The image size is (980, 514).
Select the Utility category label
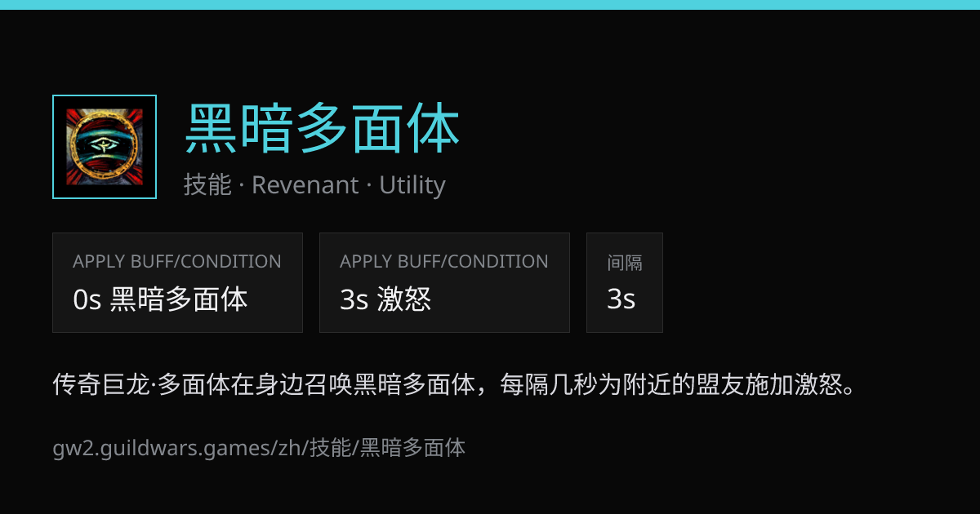point(412,185)
